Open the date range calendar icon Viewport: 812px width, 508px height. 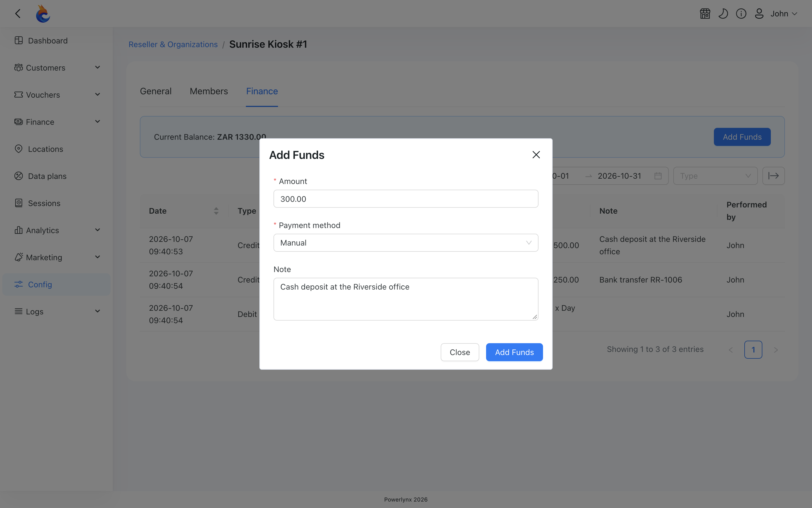[x=658, y=176]
